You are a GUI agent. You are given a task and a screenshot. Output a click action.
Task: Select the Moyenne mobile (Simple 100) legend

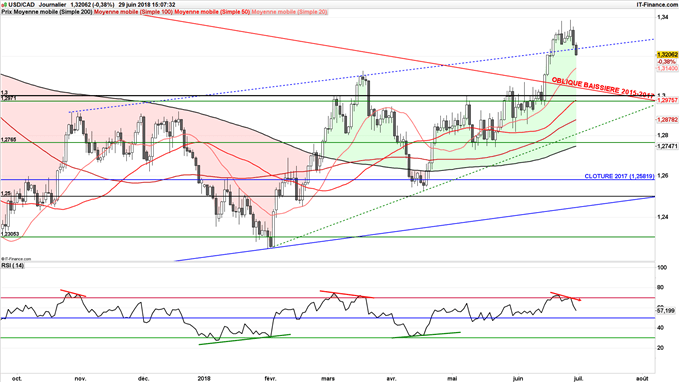click(133, 12)
